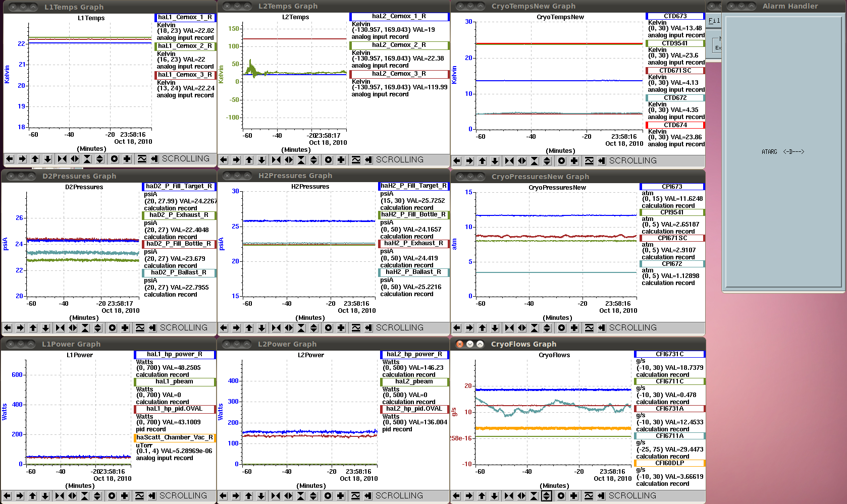The height and width of the screenshot is (504, 847).
Task: Toggle SCROLLING mode in CryoPressuresNew Graph
Action: click(x=633, y=328)
